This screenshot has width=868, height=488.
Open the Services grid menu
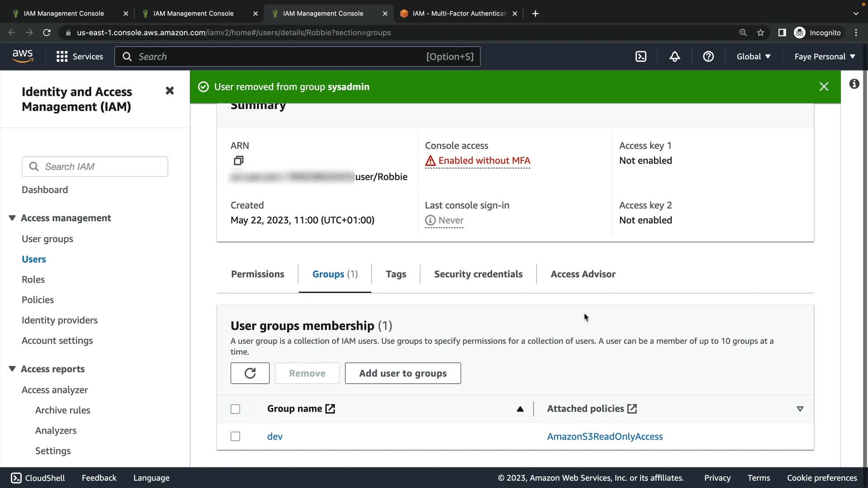[62, 56]
